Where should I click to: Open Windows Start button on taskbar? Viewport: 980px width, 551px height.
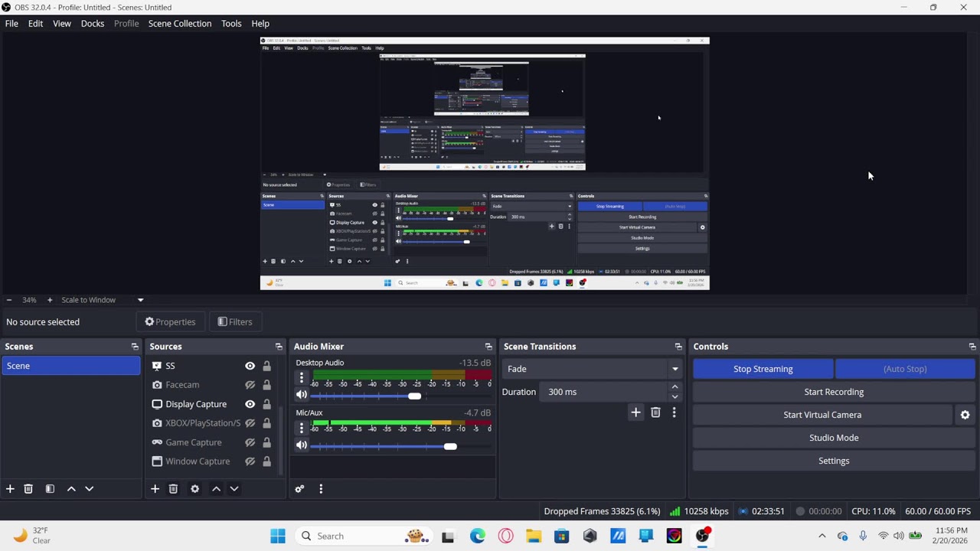278,536
